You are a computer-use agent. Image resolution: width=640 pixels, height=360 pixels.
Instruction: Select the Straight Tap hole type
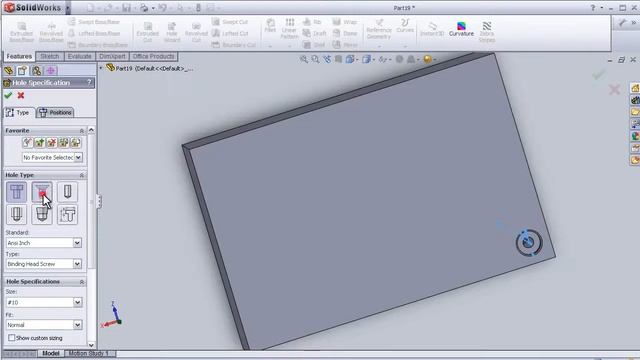(17, 214)
